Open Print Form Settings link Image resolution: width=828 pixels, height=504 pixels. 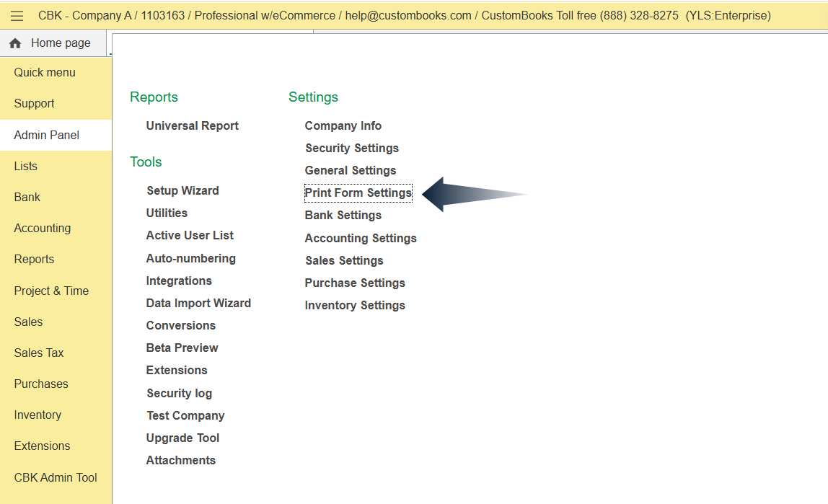358,193
